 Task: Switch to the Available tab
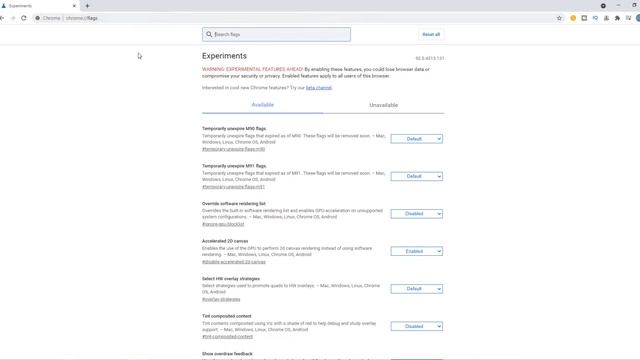pos(262,105)
